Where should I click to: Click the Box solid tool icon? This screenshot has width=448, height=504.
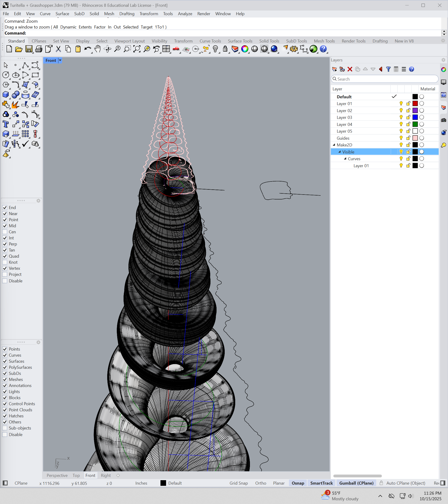click(x=6, y=95)
